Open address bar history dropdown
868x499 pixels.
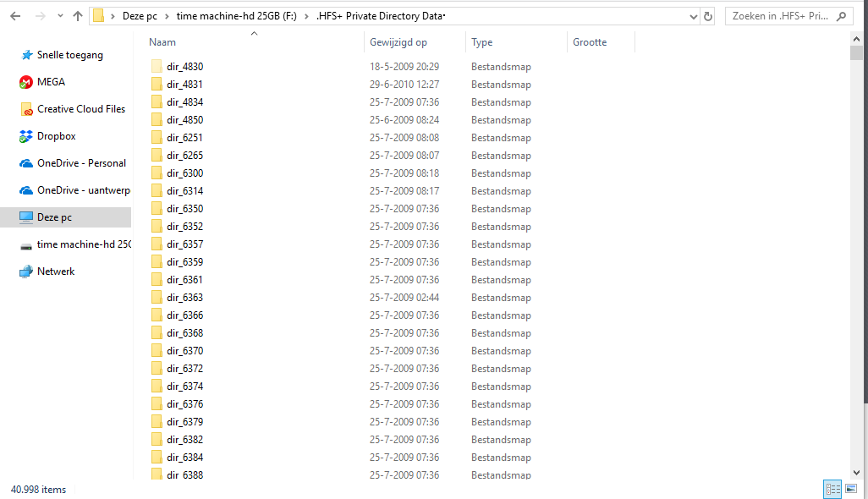click(x=693, y=17)
